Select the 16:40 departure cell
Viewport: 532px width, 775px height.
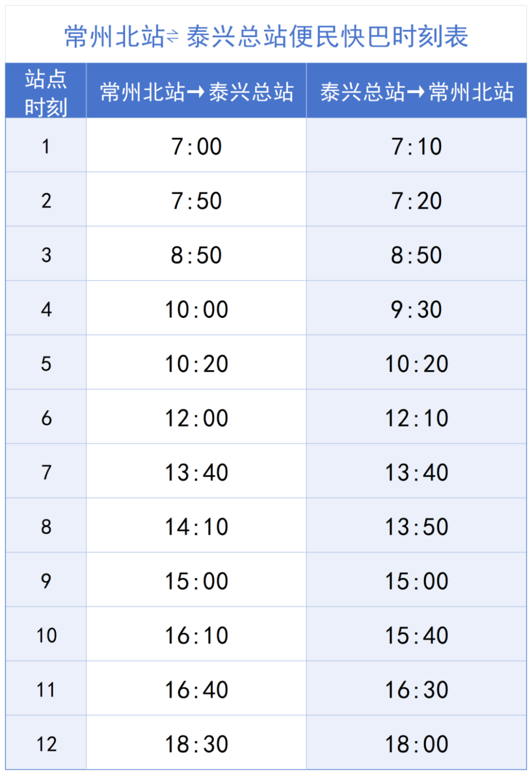click(x=197, y=689)
